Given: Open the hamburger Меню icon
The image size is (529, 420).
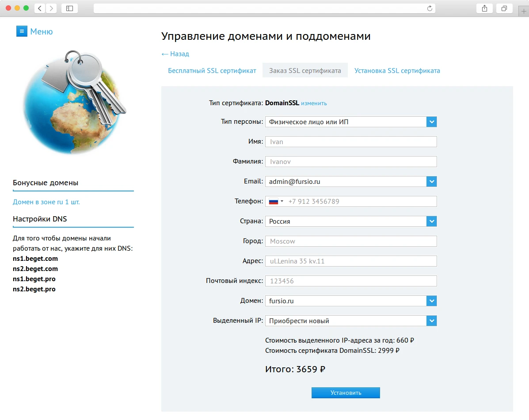Looking at the screenshot, I should 22,31.
